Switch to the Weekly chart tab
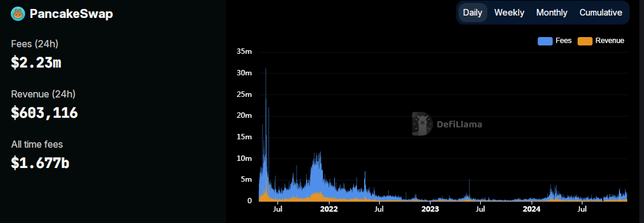 [509, 13]
